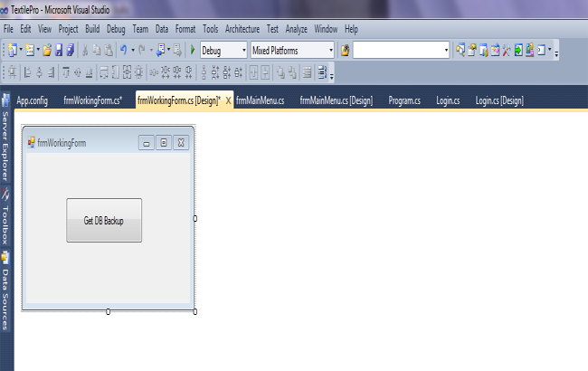The width and height of the screenshot is (588, 371).
Task: Click the Undo arrow icon
Action: coord(123,50)
